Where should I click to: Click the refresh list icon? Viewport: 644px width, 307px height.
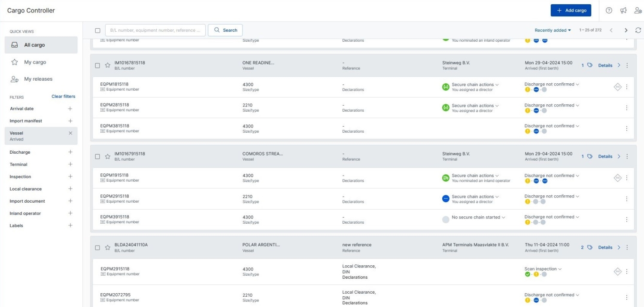[638, 30]
